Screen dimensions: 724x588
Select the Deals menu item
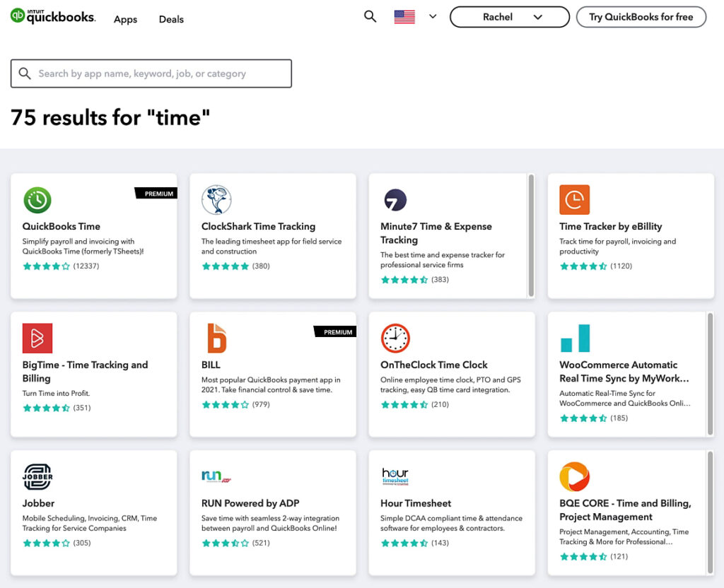coord(170,20)
